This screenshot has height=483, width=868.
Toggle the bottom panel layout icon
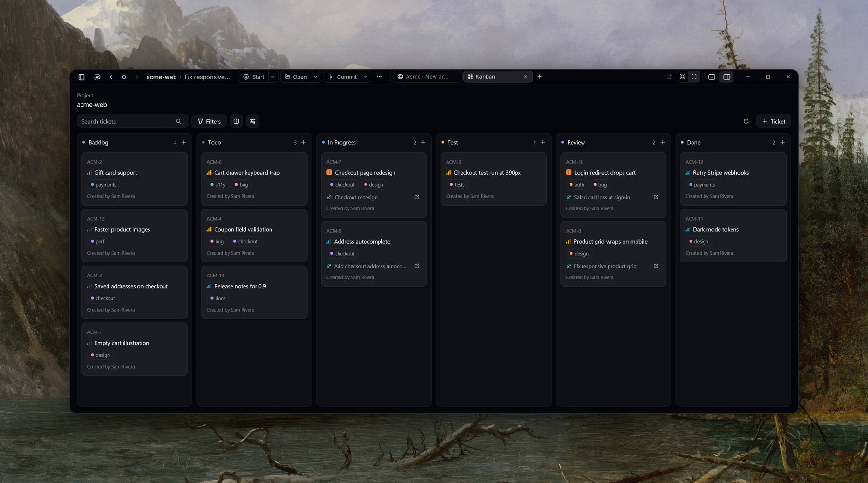[712, 77]
